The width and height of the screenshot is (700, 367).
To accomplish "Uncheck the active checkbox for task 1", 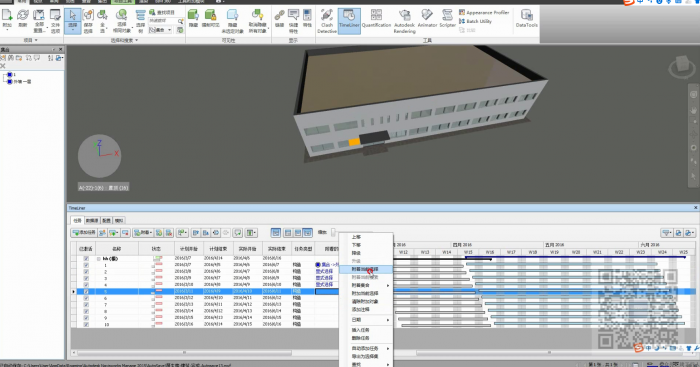I will [x=86, y=265].
